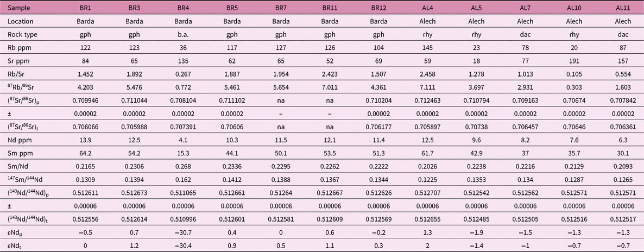This screenshot has width=644, height=252.
Task: Select the Sm ppm value 64.2 for BR1
Action: tap(85, 152)
